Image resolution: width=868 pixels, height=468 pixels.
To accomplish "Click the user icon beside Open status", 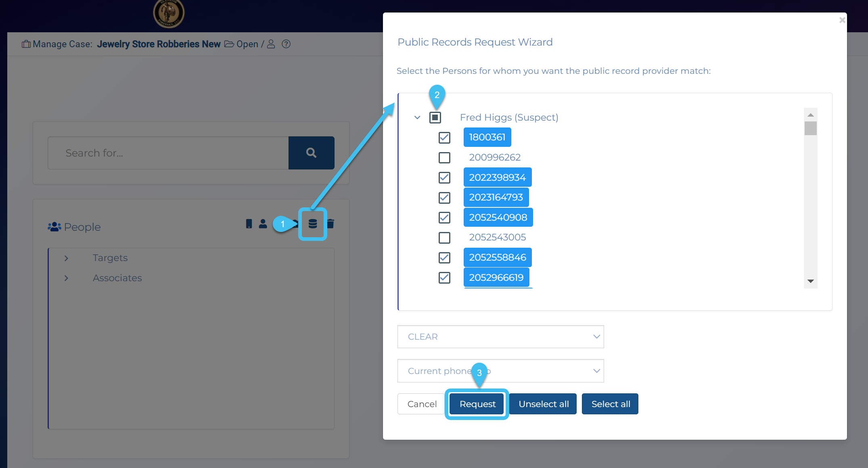I will (x=271, y=44).
